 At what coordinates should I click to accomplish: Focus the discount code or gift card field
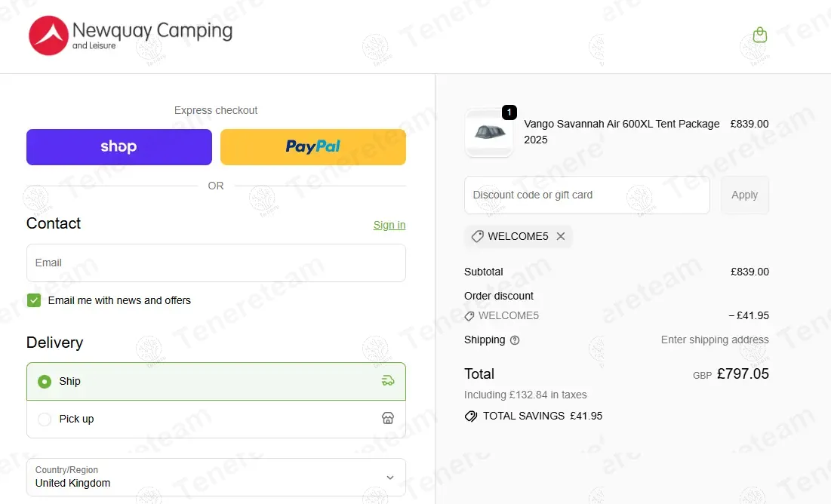[x=587, y=195]
